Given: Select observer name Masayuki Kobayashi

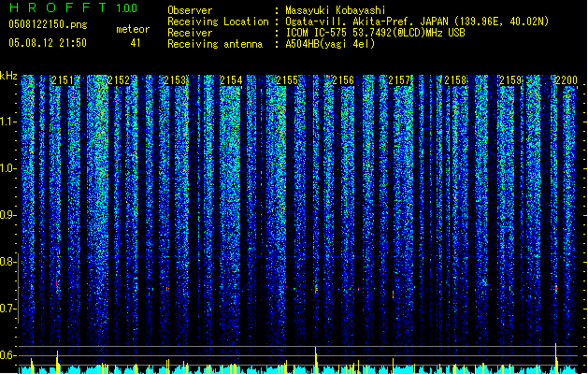Looking at the screenshot, I should (x=336, y=10).
